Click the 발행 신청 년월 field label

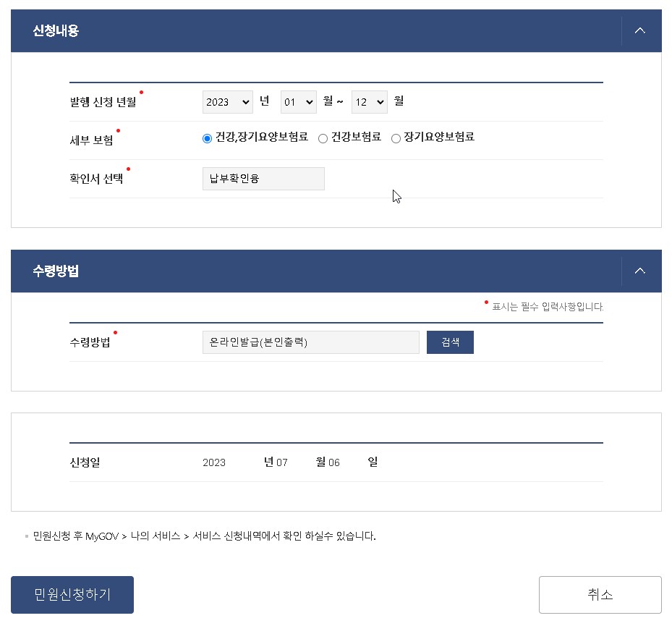coord(103,102)
